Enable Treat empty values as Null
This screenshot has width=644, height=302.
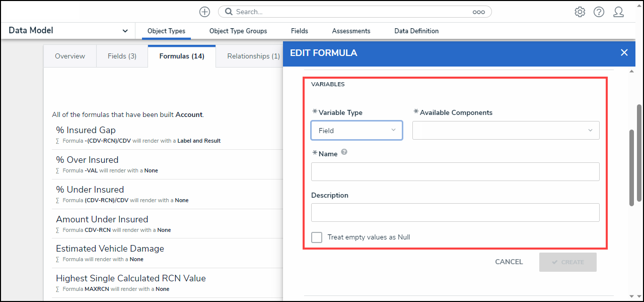[317, 237]
